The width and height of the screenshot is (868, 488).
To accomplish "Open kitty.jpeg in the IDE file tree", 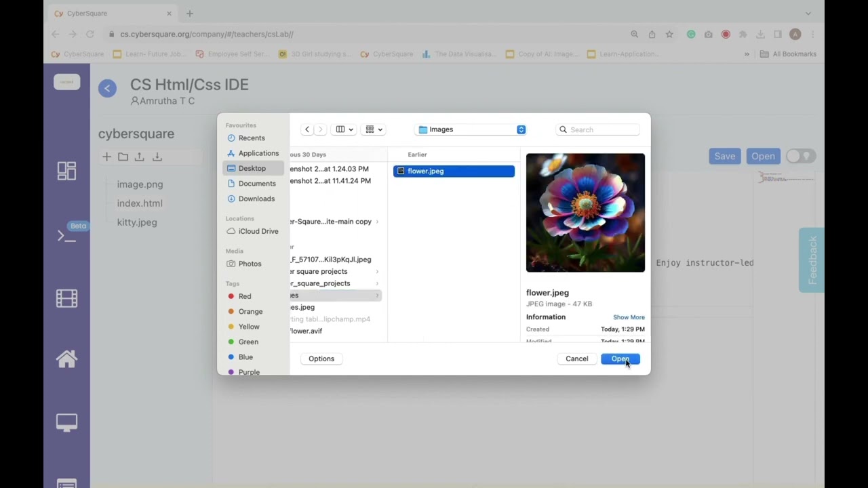I will pos(137,222).
